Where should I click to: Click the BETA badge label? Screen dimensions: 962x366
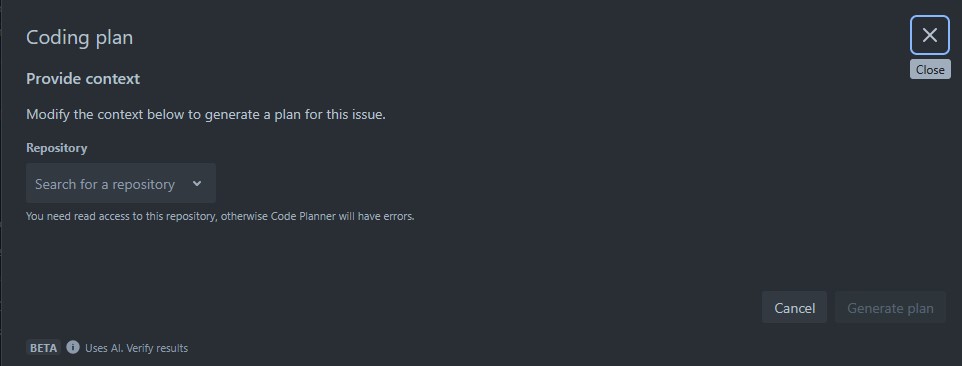tap(44, 348)
